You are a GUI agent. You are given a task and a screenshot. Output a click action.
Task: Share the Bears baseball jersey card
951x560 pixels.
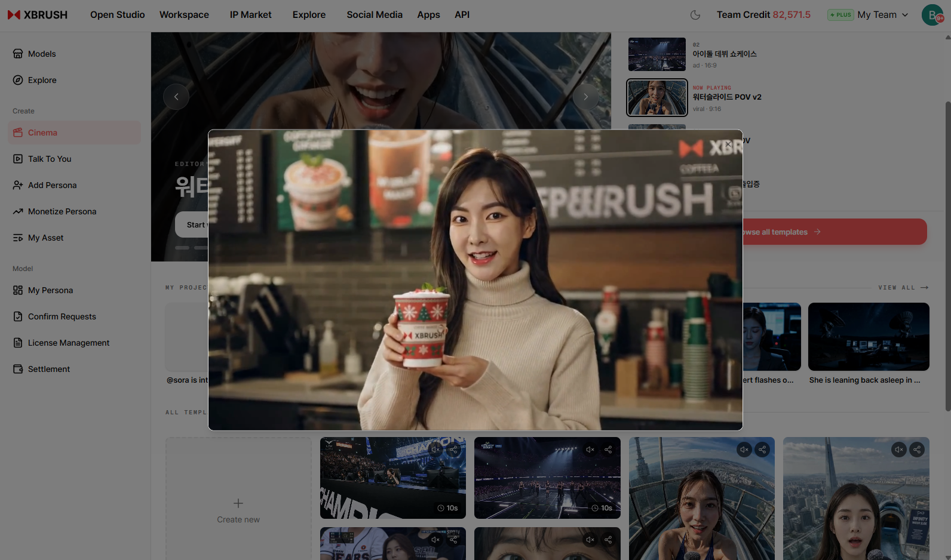[x=454, y=540]
